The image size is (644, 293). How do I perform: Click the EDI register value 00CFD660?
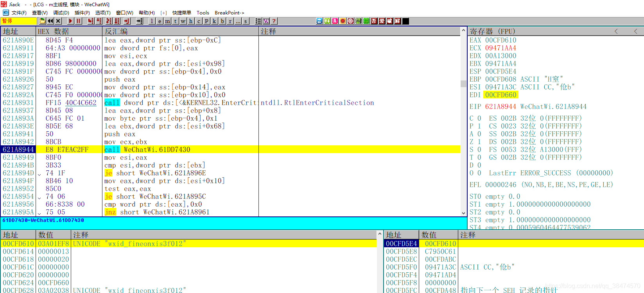(x=500, y=95)
